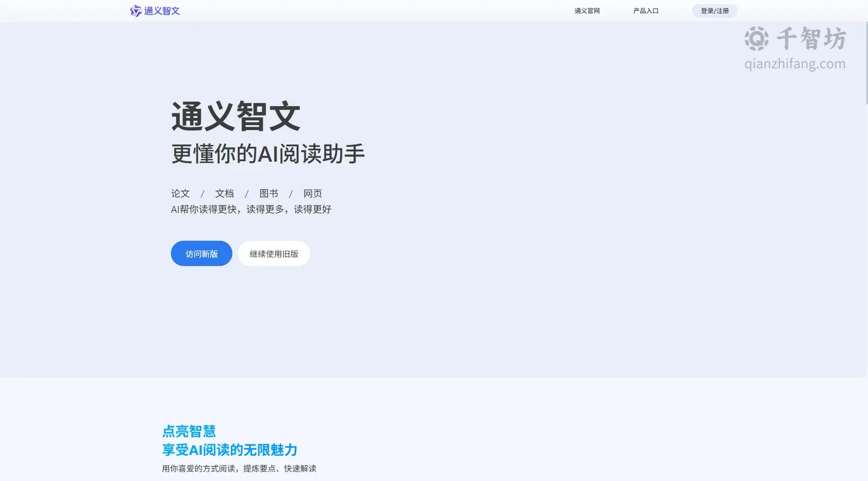The width and height of the screenshot is (868, 481).
Task: Click the 享受AI阅读的无限魅力 heading
Action: click(229, 450)
